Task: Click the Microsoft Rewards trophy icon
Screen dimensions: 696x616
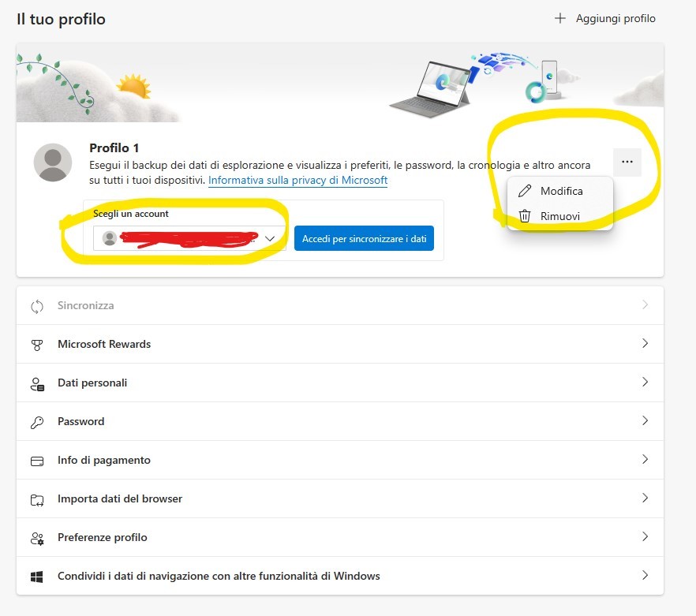Action: 37,345
